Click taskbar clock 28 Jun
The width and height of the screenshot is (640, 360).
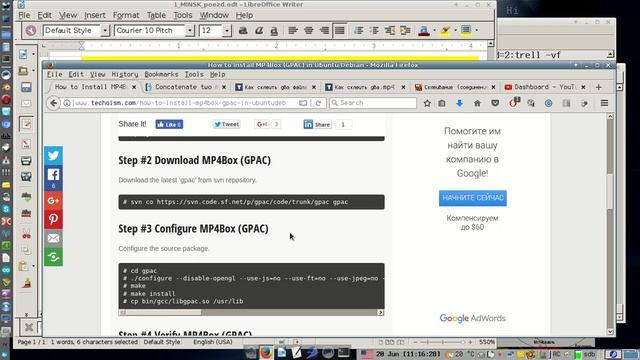pyautogui.click(x=407, y=354)
